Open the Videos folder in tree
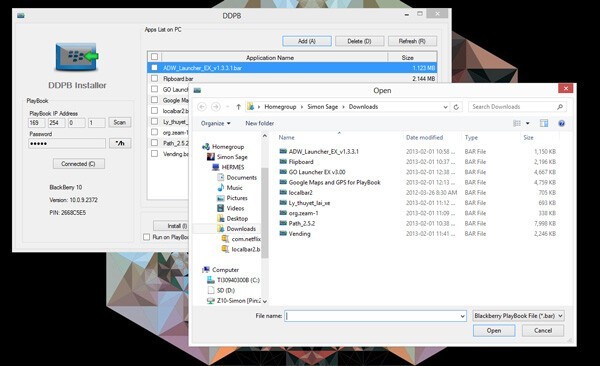 tap(235, 208)
